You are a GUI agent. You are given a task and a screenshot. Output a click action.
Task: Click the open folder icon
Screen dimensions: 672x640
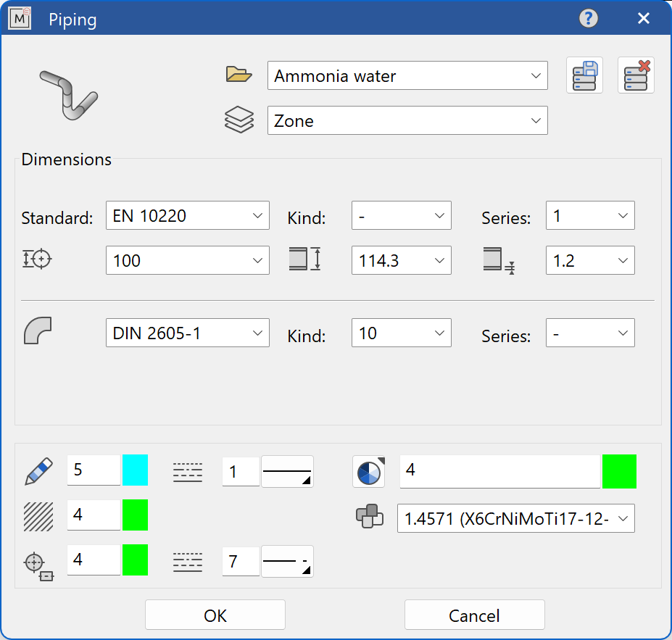coord(238,75)
